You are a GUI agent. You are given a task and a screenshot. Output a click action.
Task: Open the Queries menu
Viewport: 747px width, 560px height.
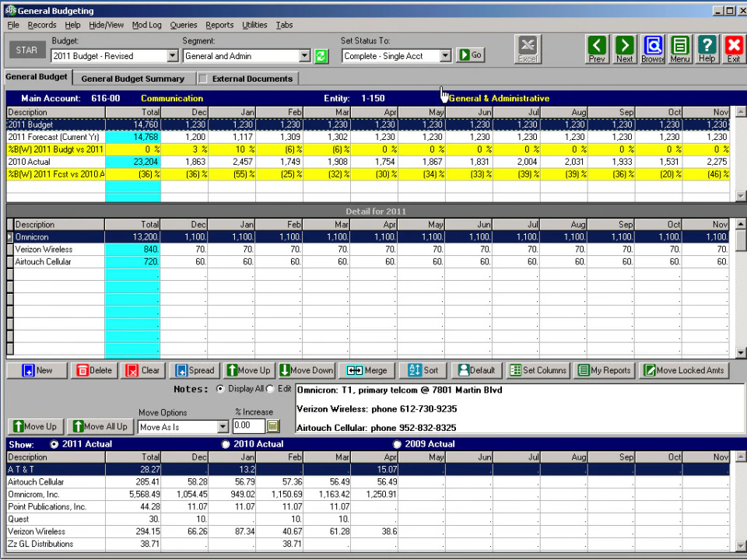click(x=184, y=25)
